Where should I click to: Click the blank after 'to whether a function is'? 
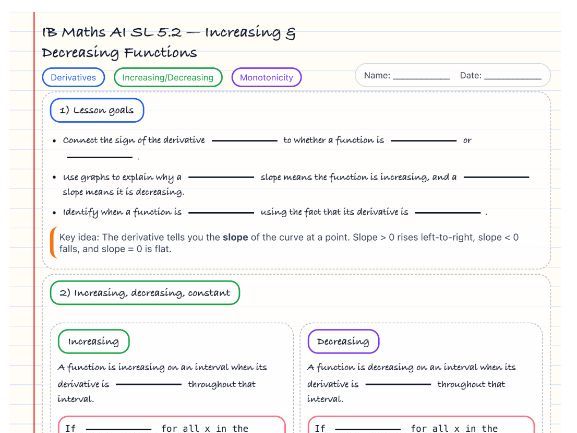pos(424,140)
